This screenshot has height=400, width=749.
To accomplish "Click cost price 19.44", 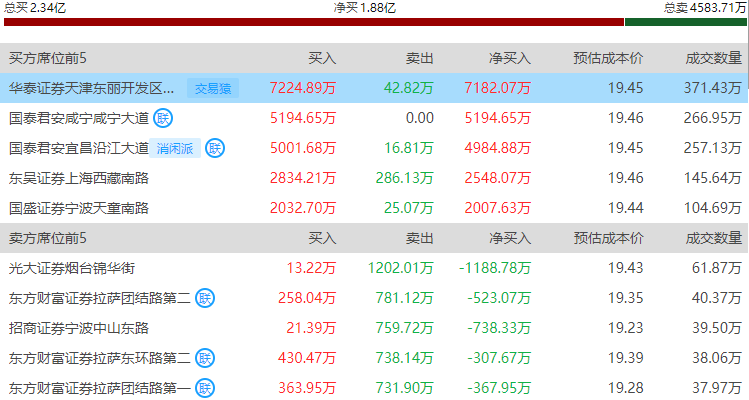I will click(x=625, y=208).
